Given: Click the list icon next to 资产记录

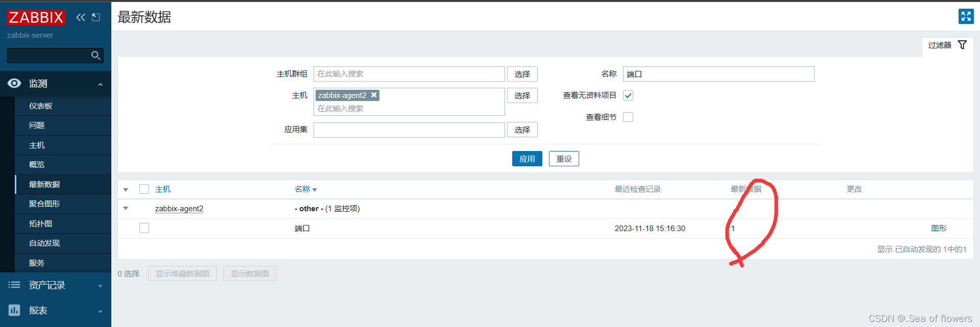Looking at the screenshot, I should coord(14,285).
